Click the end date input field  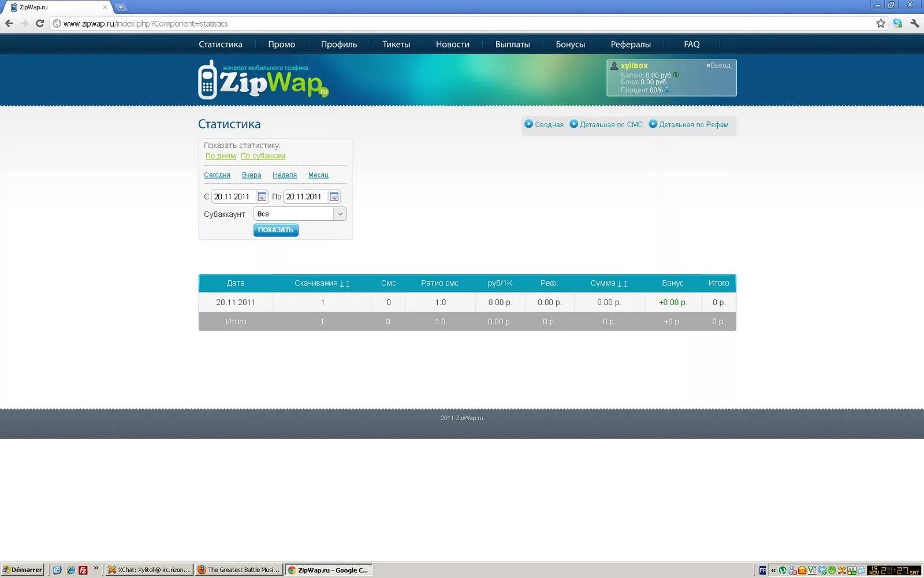pyautogui.click(x=305, y=197)
